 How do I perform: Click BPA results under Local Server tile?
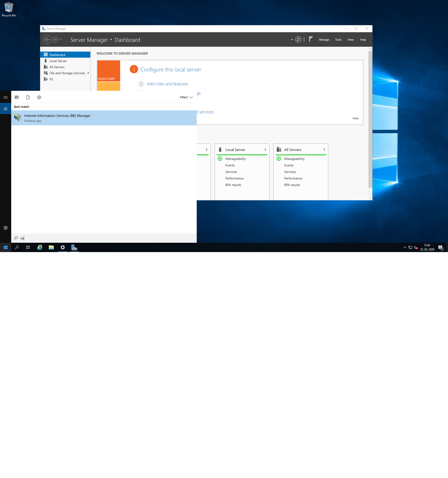pos(233,185)
